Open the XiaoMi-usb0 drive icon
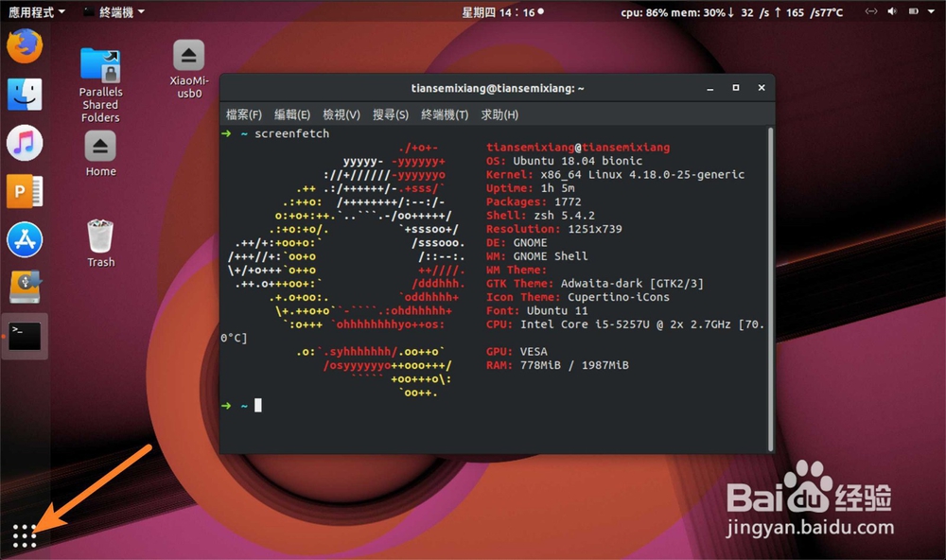The height and width of the screenshot is (560, 946). pos(189,69)
